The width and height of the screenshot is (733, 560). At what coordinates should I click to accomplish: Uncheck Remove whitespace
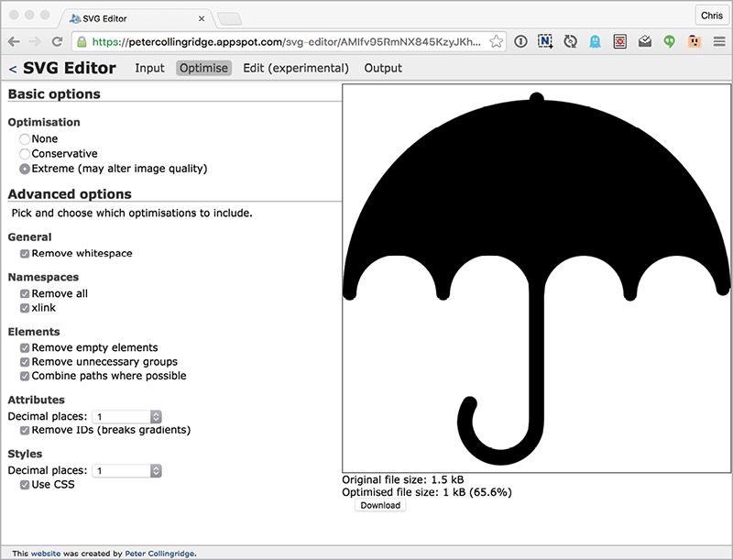25,254
